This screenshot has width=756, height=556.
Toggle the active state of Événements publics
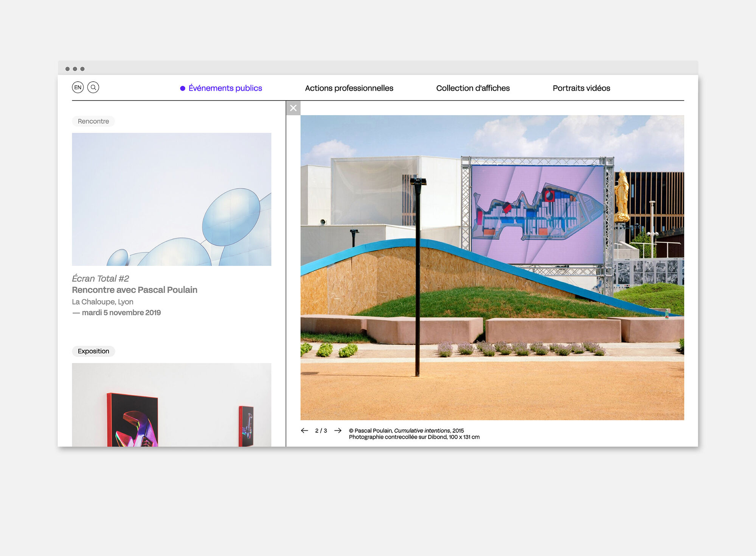coord(225,88)
